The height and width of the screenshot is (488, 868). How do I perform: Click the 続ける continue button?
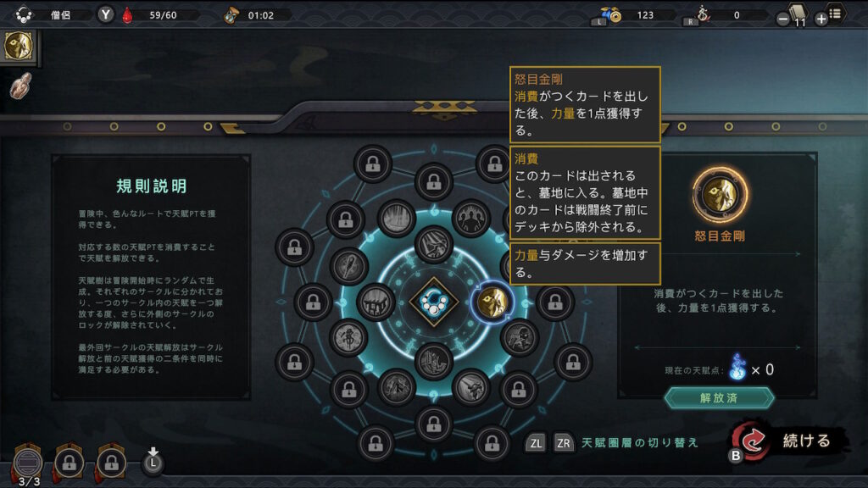pos(787,441)
